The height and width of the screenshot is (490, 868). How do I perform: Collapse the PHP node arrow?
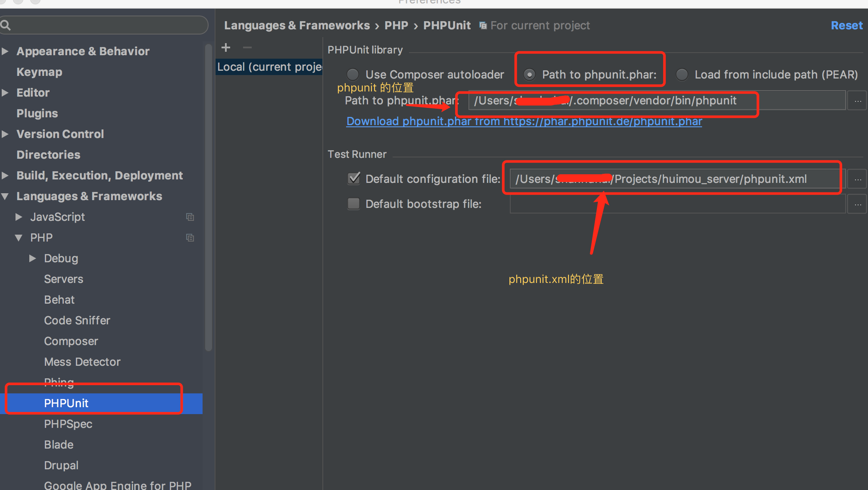pos(19,238)
